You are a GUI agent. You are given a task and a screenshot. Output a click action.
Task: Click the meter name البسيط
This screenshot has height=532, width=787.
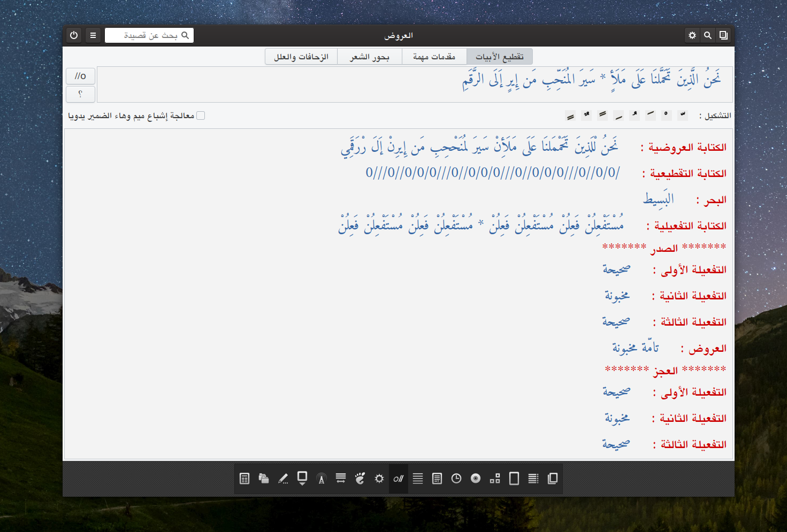[x=659, y=199]
